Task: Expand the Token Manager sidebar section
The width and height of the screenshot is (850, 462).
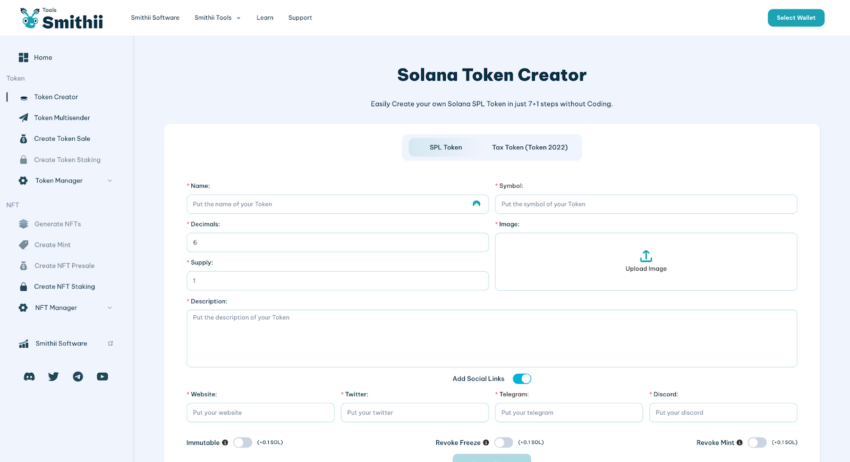Action: coord(66,181)
